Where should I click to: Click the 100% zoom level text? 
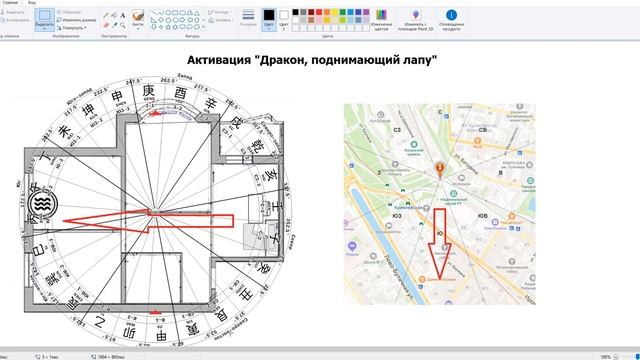[605, 357]
